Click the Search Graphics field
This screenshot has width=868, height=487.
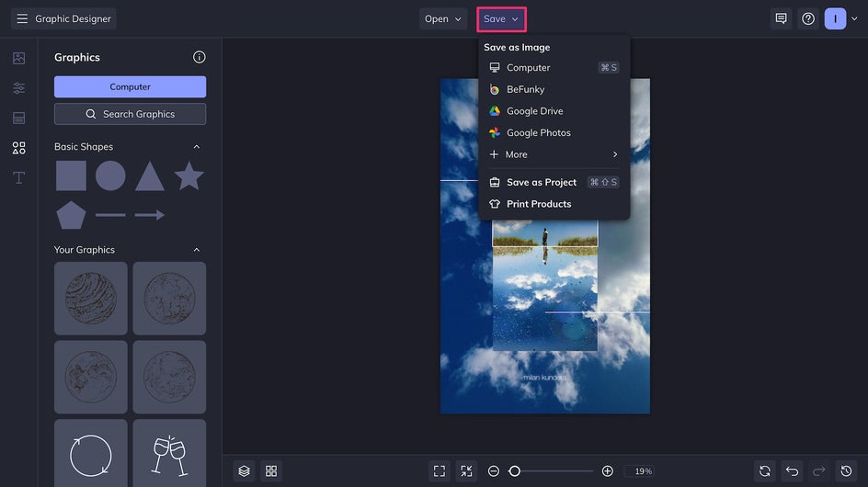(x=130, y=114)
